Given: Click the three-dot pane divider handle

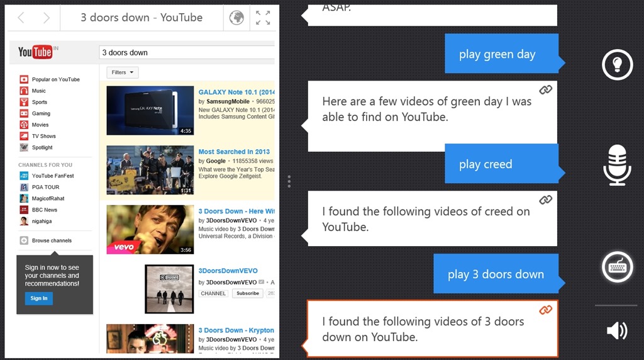Looking at the screenshot, I should click(x=289, y=181).
